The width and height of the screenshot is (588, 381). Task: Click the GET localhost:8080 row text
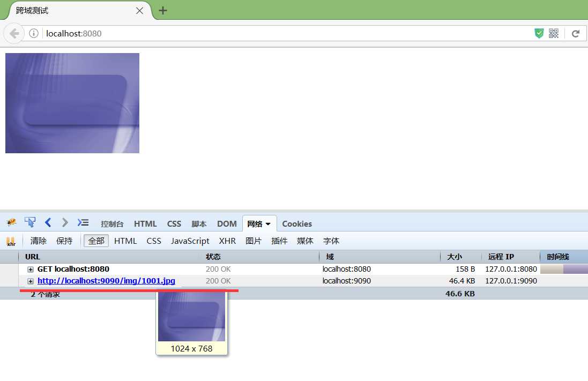pyautogui.click(x=73, y=269)
